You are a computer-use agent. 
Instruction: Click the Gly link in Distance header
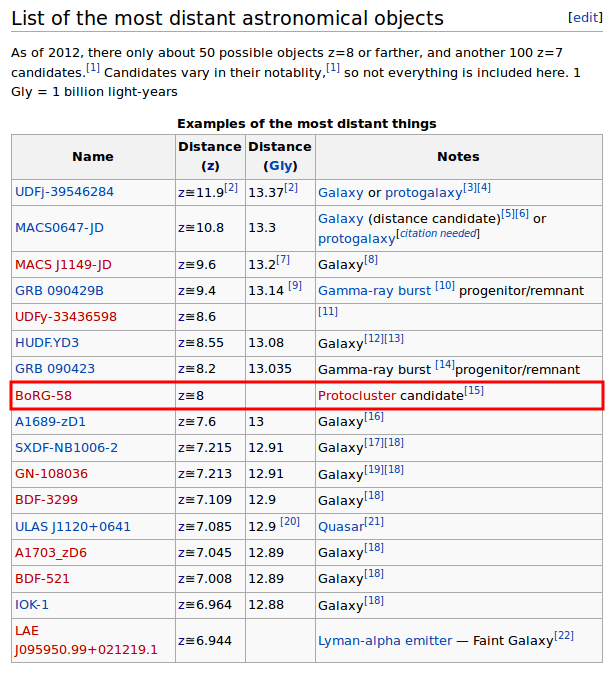[280, 166]
